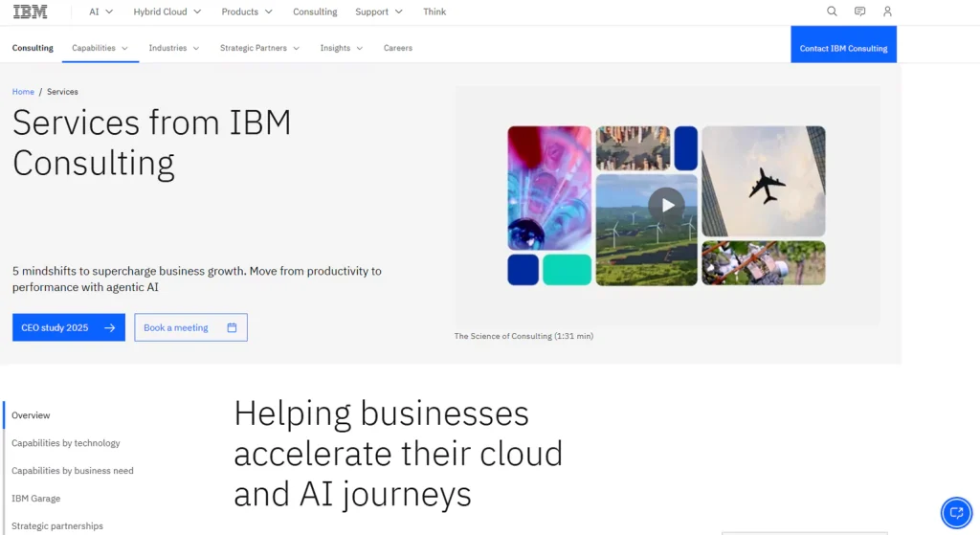Viewport: 980px width, 535px height.
Task: Click the crowd aerial image tile
Action: point(633,148)
